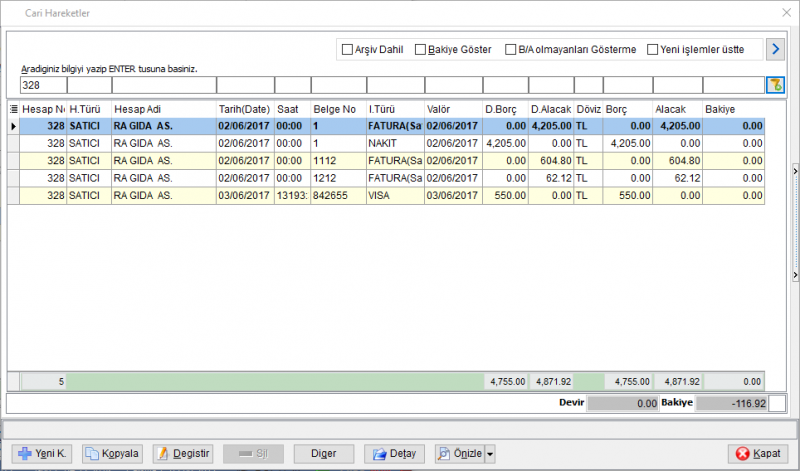This screenshot has height=471, width=800.
Task: Click the Kopyala copy button
Action: coord(112,454)
